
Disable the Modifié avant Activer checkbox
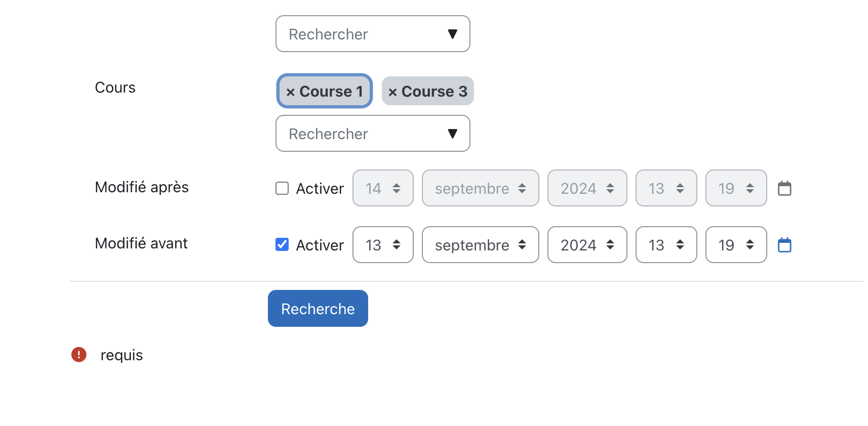coord(282,245)
